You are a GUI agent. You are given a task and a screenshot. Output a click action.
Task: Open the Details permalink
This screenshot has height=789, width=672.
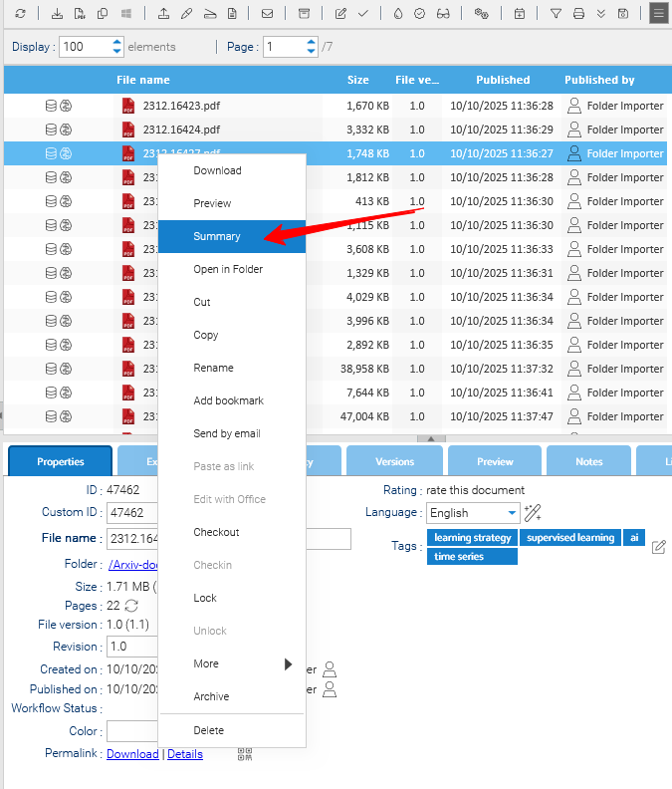[x=185, y=754]
